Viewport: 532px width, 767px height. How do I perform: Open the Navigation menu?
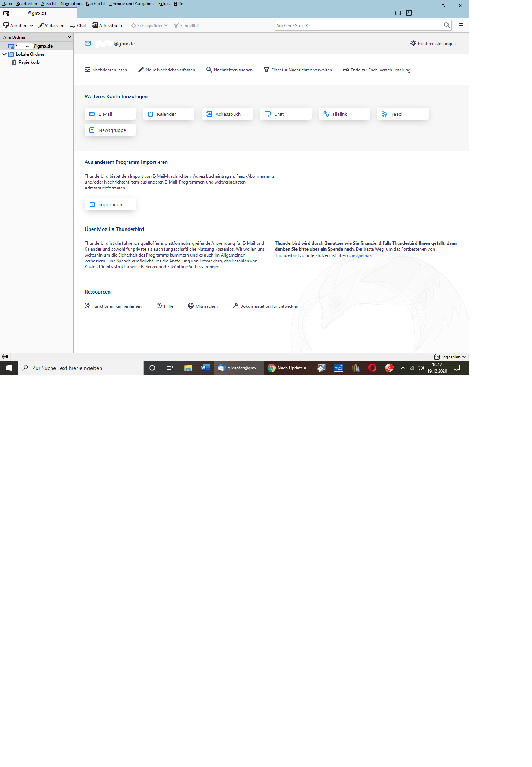pos(71,4)
